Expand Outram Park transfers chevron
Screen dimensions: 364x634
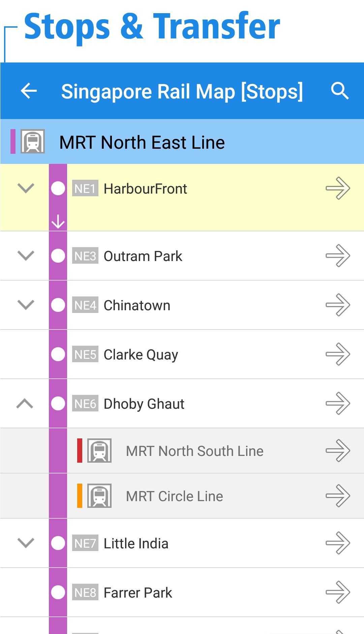coord(26,256)
